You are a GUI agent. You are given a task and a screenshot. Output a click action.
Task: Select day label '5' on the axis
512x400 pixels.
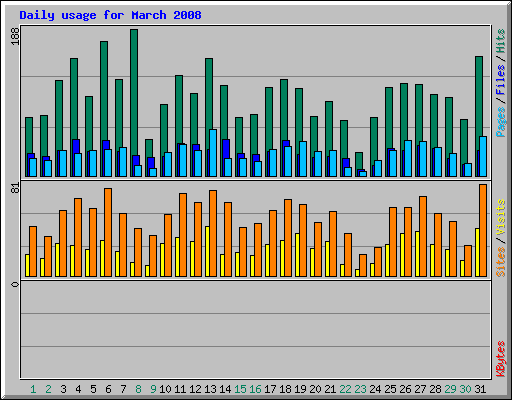coord(93,389)
